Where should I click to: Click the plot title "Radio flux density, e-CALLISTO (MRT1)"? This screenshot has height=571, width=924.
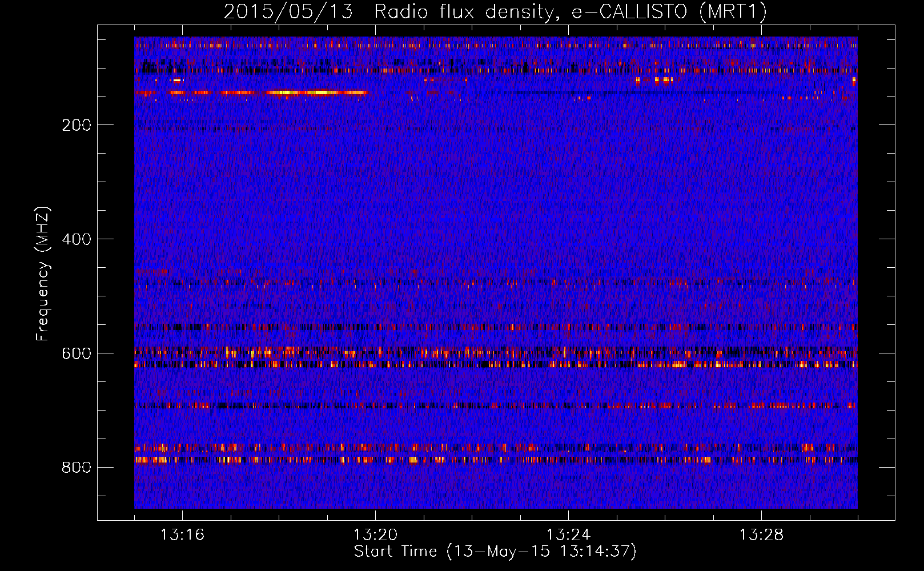point(571,12)
